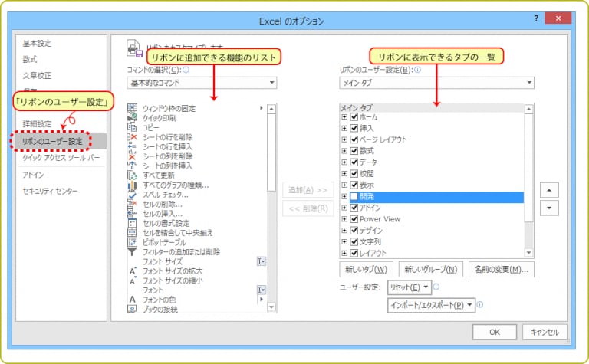Open クイック アクセス ツール バー category
The image size is (589, 364).
click(x=61, y=158)
